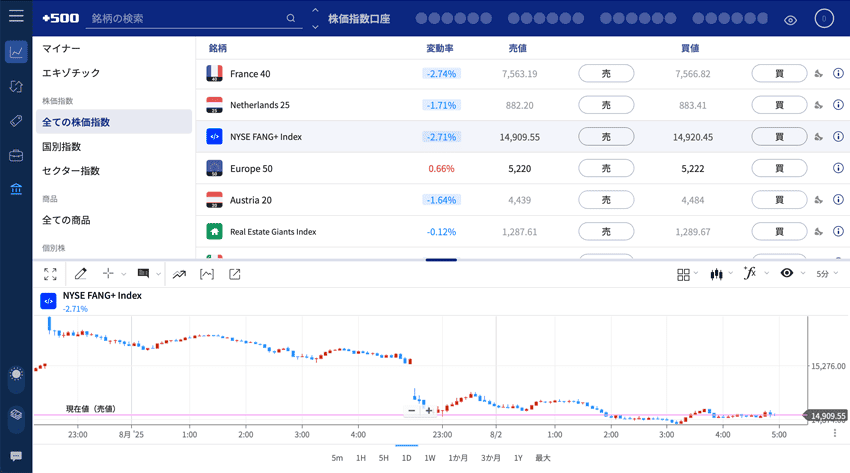Select 全ての株価指数 category
Screen dimensions: 850x473
114,122
